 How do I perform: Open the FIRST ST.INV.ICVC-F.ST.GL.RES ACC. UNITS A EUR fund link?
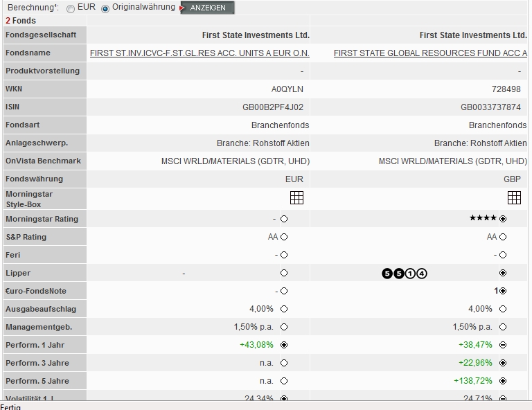tap(199, 53)
